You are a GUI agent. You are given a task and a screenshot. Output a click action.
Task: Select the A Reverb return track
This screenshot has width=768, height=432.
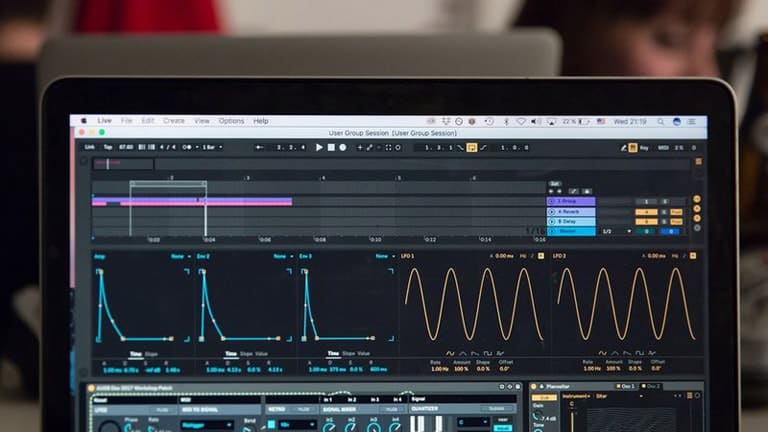[x=571, y=212]
